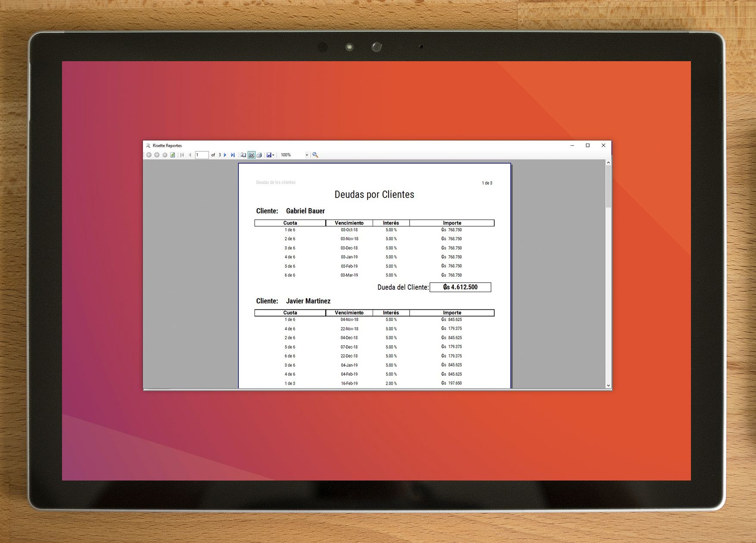Click the scrollbar up arrow

608,162
